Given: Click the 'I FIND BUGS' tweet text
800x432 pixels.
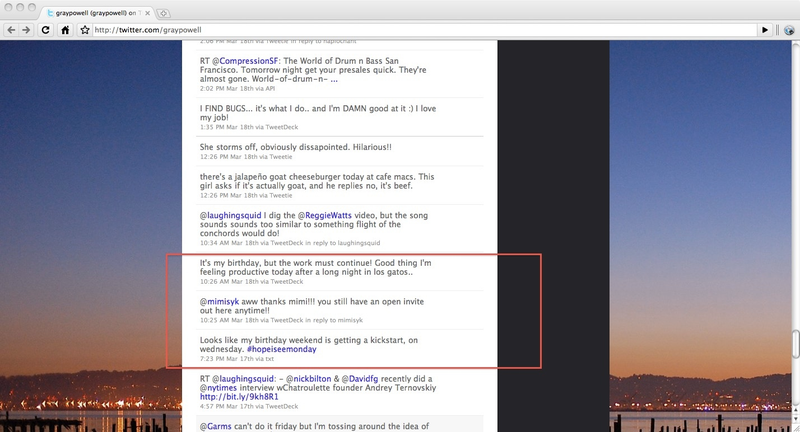Looking at the screenshot, I should pos(318,113).
